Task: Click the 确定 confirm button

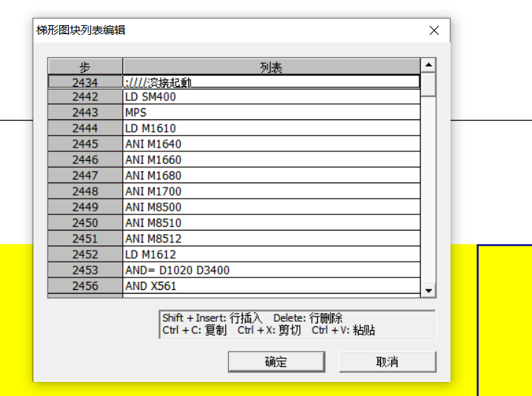Action: (276, 362)
